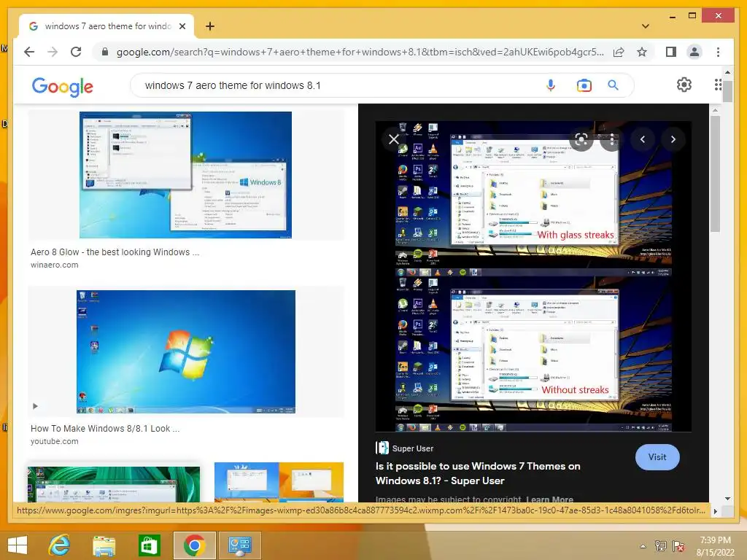Close the image preview panel

tap(393, 139)
